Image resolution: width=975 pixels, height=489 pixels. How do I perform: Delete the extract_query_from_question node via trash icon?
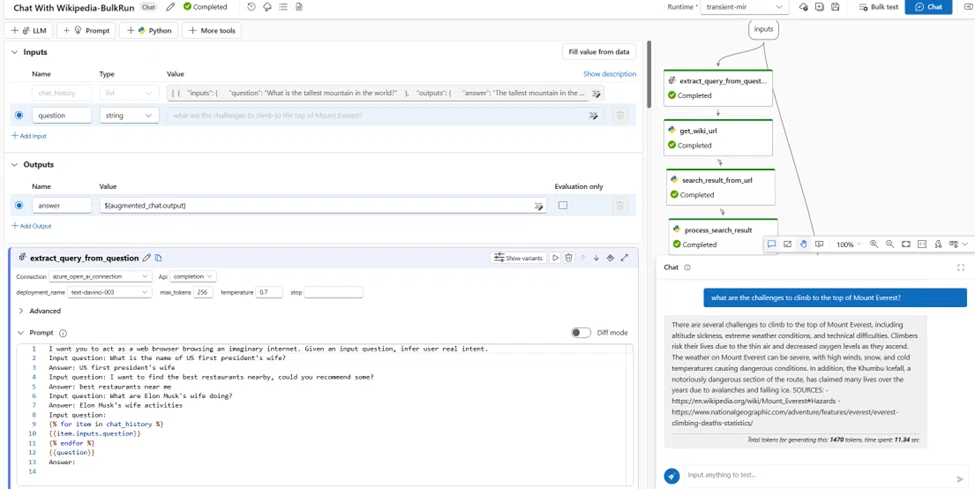[x=568, y=258]
